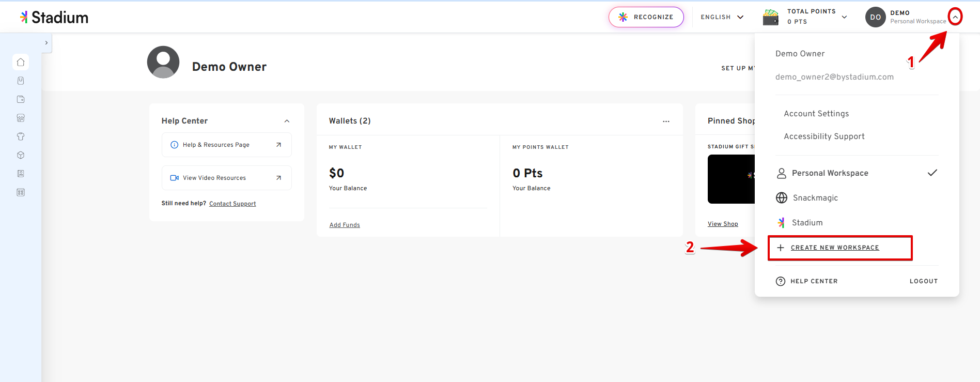Click the shopping bag sidebar icon
980x382 pixels.
point(21,81)
